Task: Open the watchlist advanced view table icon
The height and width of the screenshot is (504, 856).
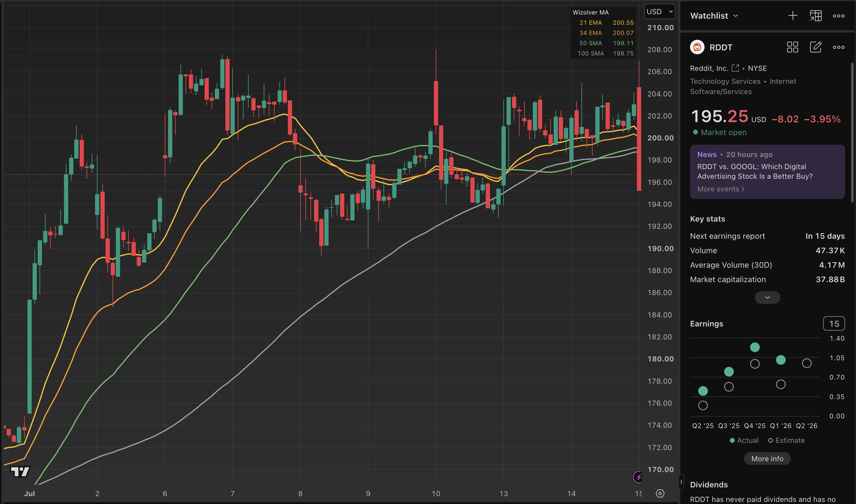Action: click(x=816, y=16)
